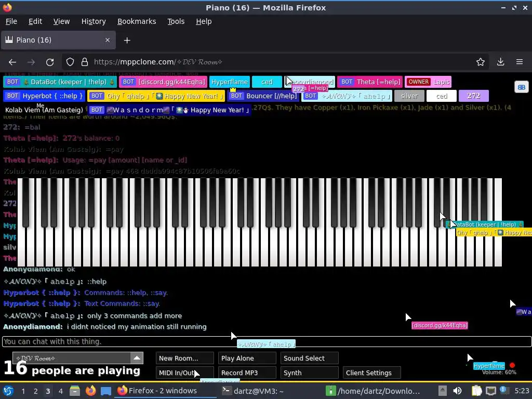Switch to virtual desktop 1
The width and height of the screenshot is (532, 399).
(23, 391)
